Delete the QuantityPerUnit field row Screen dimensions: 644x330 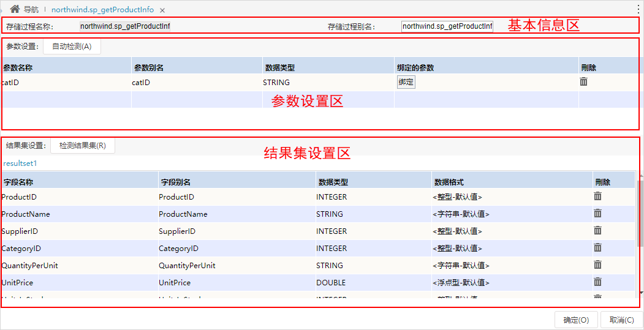pos(598,264)
